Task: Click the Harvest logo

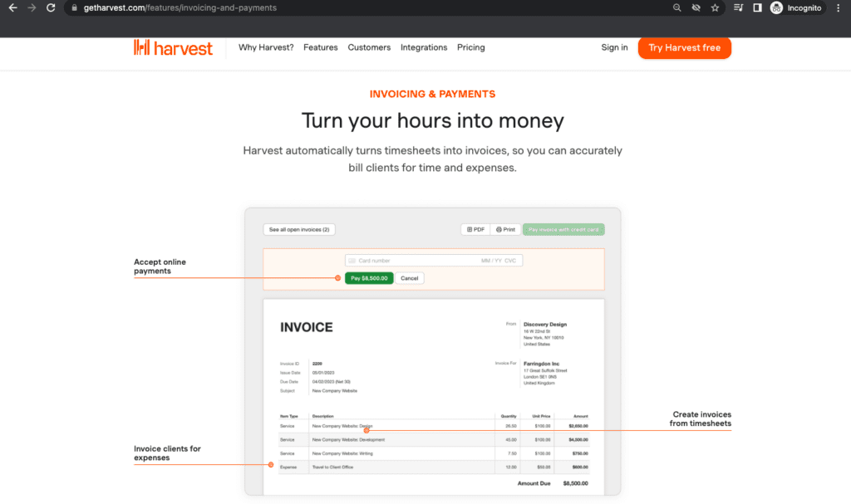Action: pyautogui.click(x=173, y=47)
